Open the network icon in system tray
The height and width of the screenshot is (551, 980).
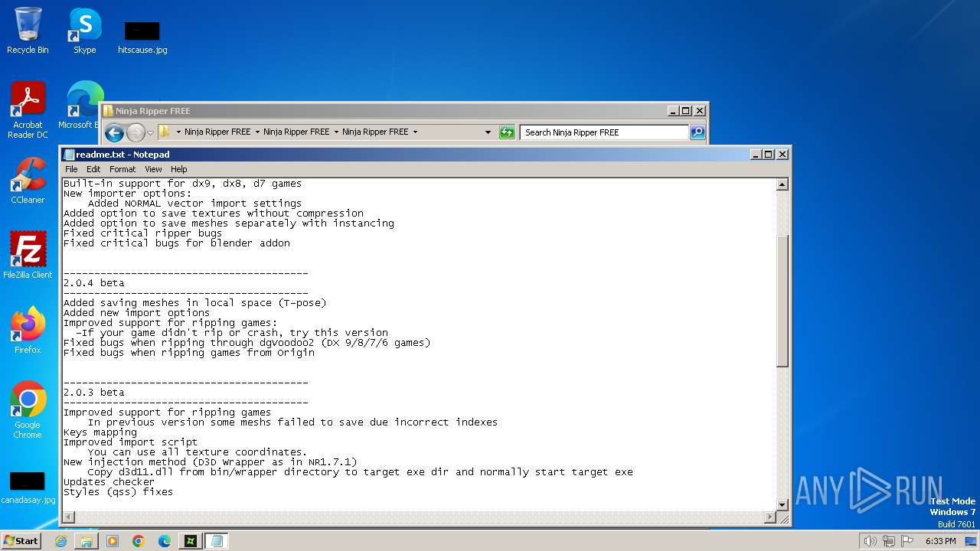(x=889, y=541)
